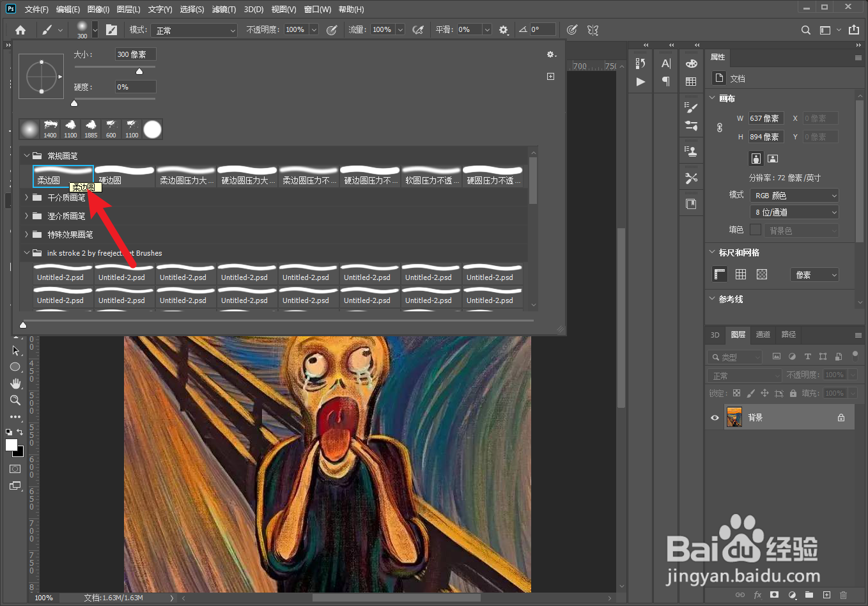Image resolution: width=868 pixels, height=606 pixels.
Task: Open the Clone Source stamp panel icon
Action: click(x=691, y=151)
